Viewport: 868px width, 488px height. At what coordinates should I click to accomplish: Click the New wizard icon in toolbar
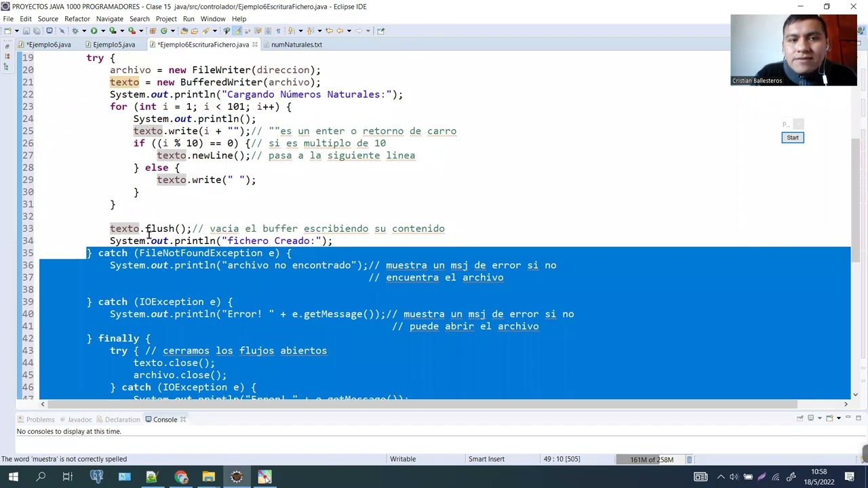coord(7,30)
